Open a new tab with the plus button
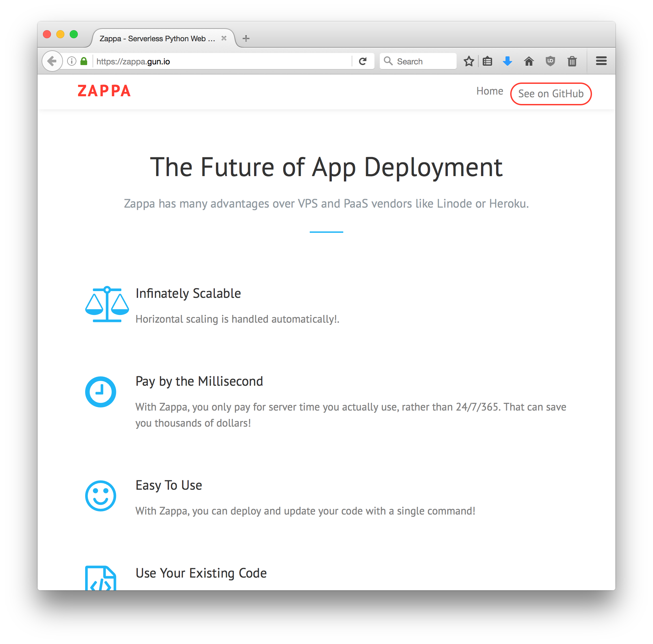Image resolution: width=653 pixels, height=644 pixels. (246, 39)
